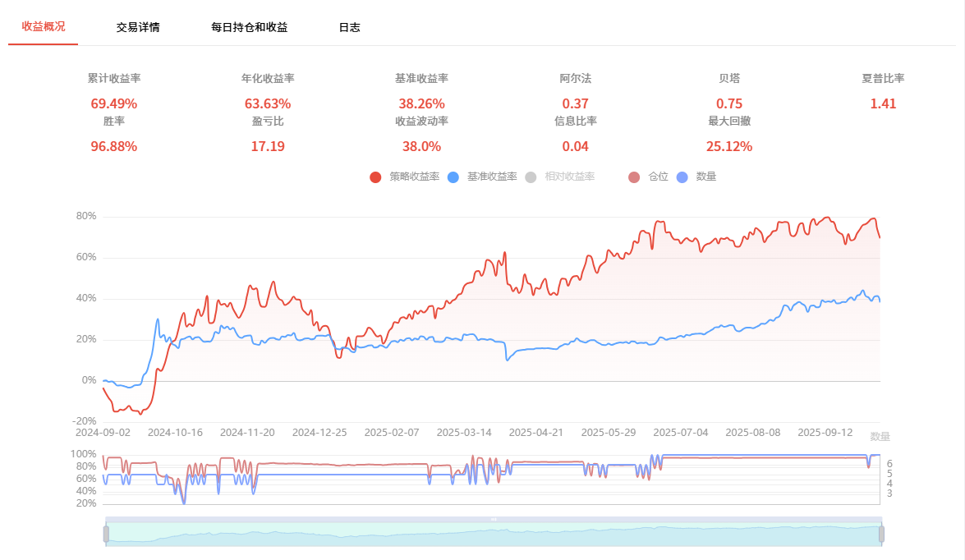Click the grip at the zoom slider's top center
Screen dimensions: 965x560
pos(494,520)
